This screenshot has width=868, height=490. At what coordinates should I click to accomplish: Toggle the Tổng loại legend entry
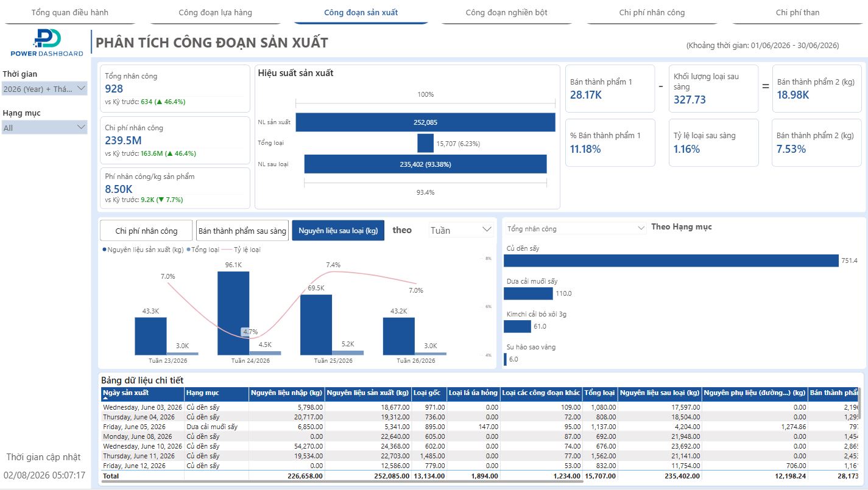203,250
